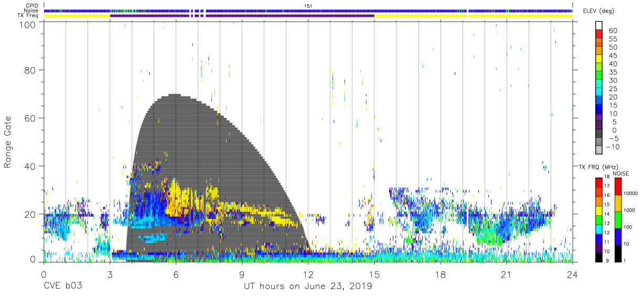
Task: Click UT hour tick label 24
Action: coord(572,274)
